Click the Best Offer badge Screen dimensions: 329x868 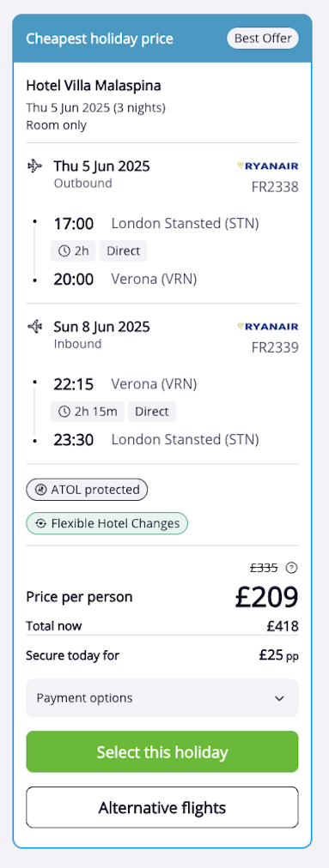263,39
